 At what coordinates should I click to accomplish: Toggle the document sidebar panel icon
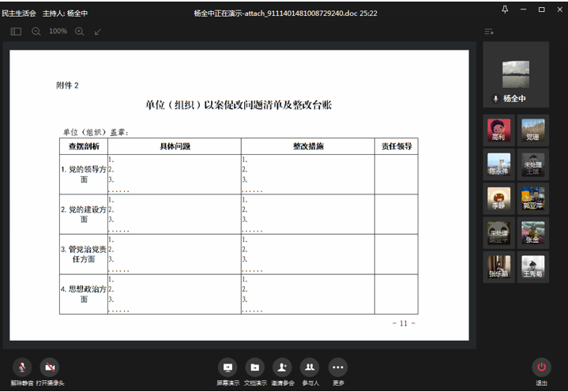pos(16,32)
